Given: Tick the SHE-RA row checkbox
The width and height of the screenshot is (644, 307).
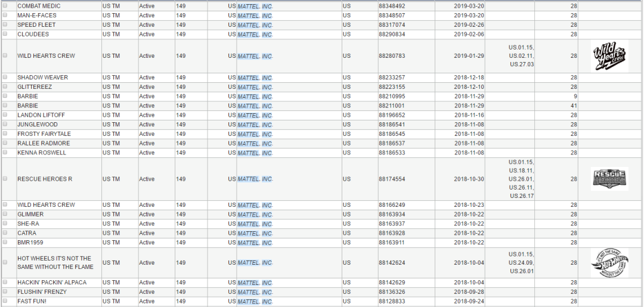Looking at the screenshot, I should [5, 224].
